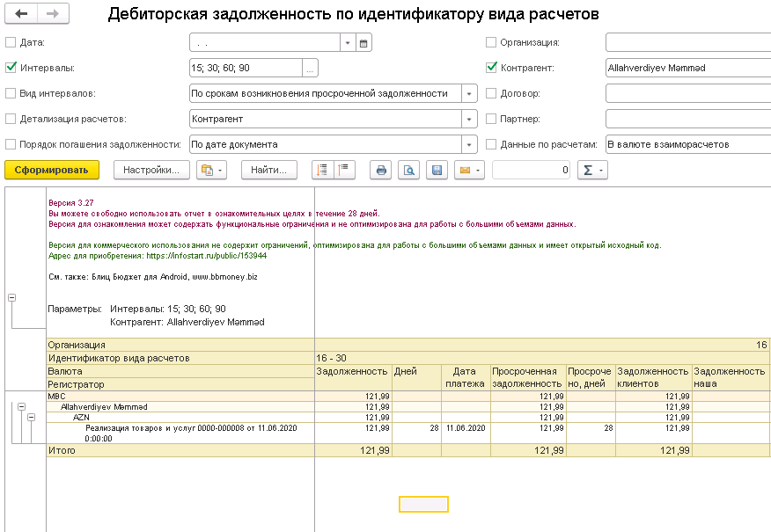Click Порядок погашения field 'По дате документа'

pos(326,145)
